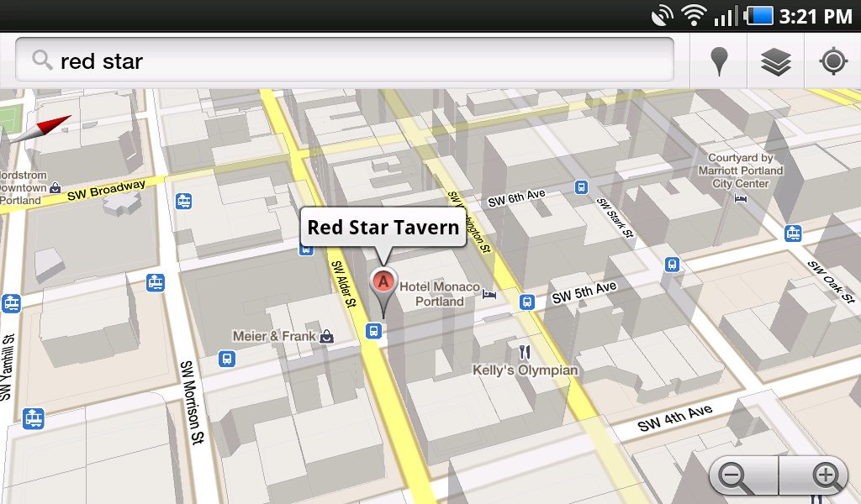Tap the SW 4th Ave street label
This screenshot has width=861, height=504.
(675, 417)
